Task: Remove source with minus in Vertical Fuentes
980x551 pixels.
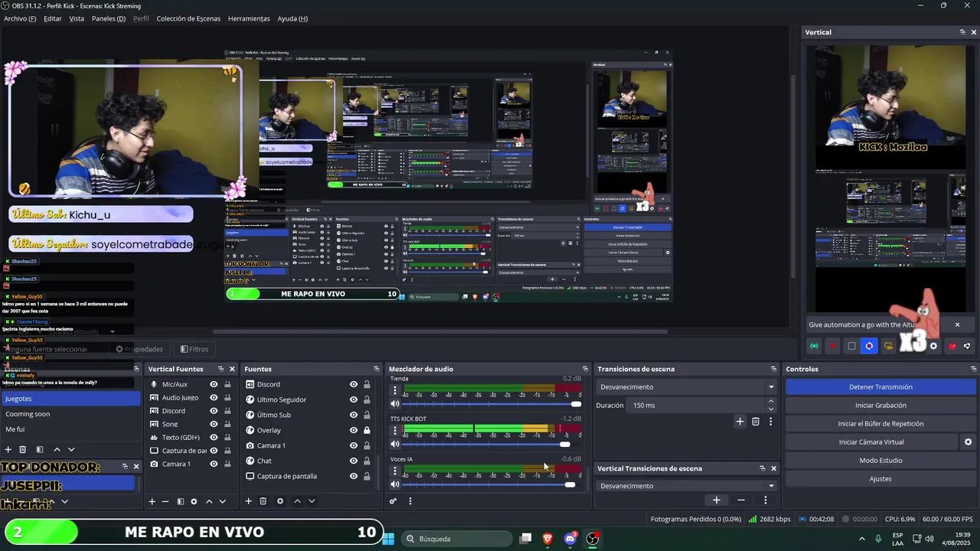Action: 165,501
